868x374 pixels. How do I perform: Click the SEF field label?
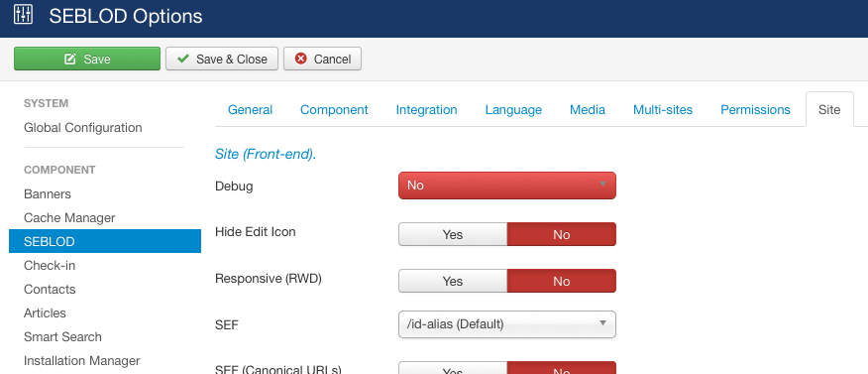click(226, 325)
